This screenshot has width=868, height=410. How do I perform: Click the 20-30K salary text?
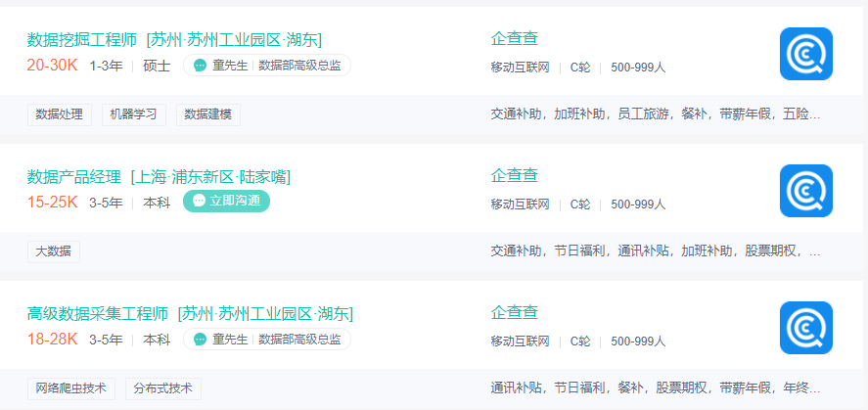52,66
